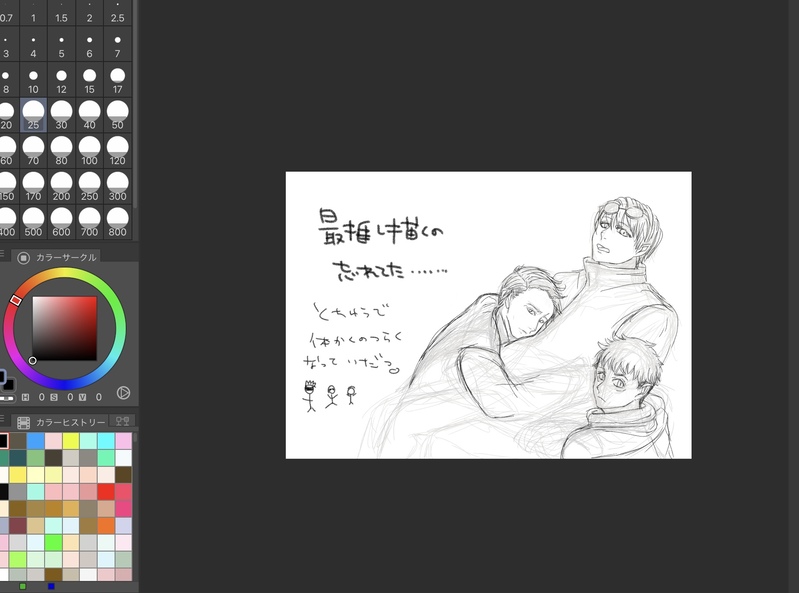This screenshot has width=799, height=593.
Task: Switch brush size to 40
Action: (89, 116)
